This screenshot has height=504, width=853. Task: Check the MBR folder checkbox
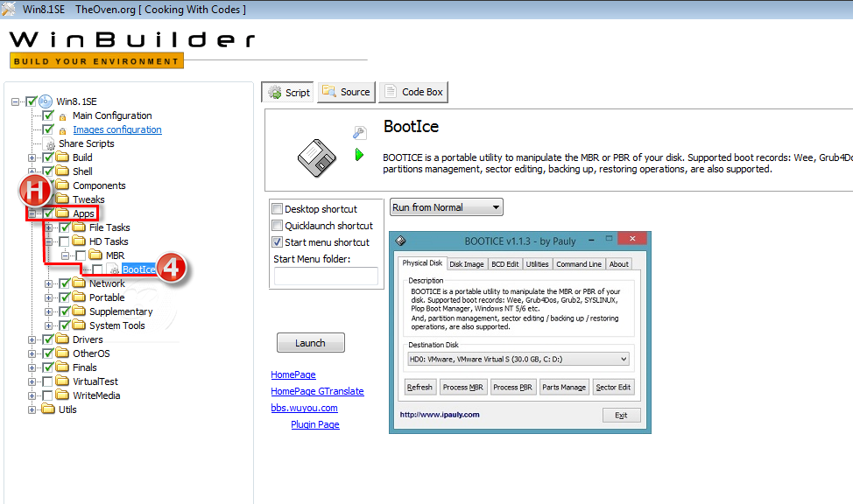(x=81, y=255)
